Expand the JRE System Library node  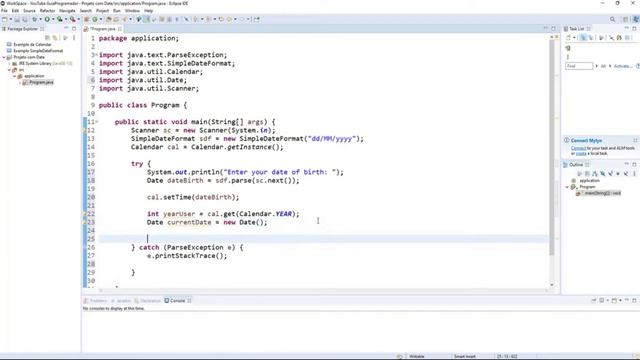point(9,64)
